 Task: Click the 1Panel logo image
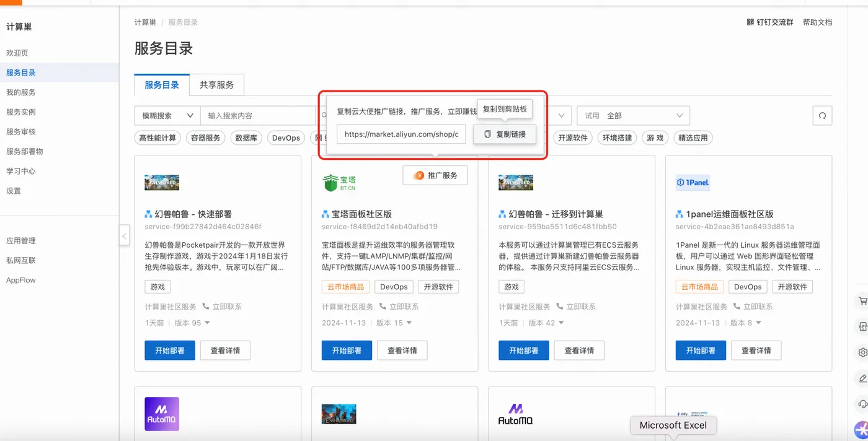click(693, 182)
